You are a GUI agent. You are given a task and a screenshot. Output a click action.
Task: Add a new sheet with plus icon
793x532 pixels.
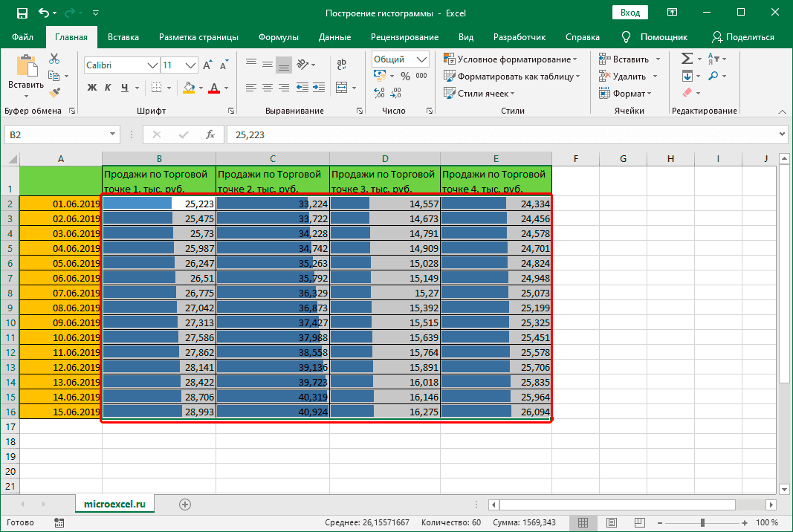tap(185, 505)
